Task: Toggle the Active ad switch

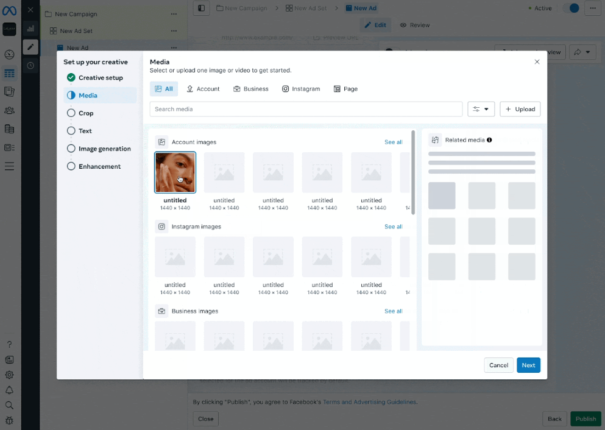Action: (574, 8)
